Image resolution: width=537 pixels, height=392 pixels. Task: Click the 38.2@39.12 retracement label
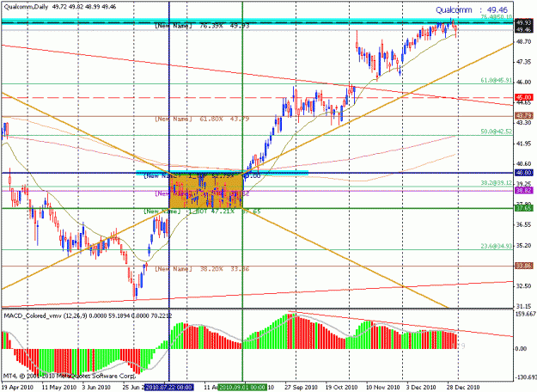497,183
